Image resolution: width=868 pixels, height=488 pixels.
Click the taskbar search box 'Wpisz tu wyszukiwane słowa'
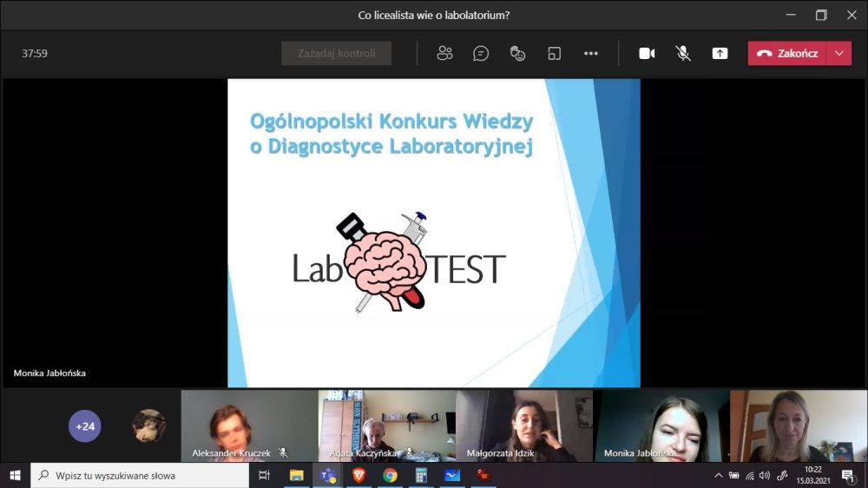(140, 475)
